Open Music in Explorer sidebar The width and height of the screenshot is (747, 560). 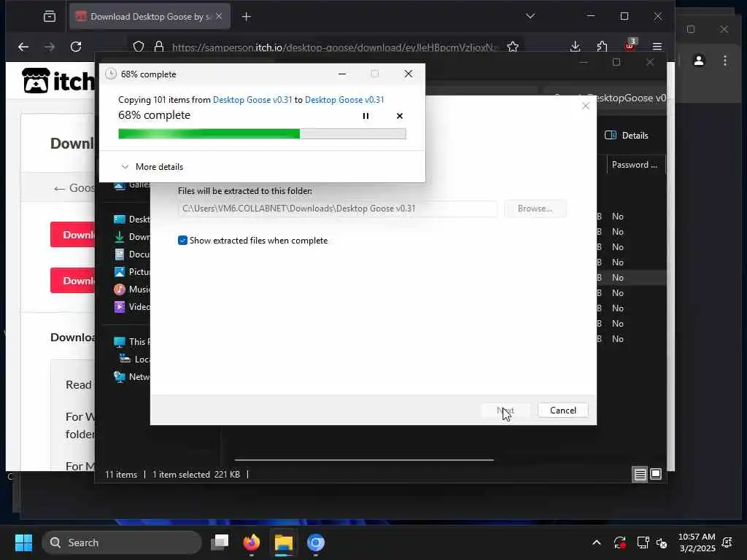coord(132,289)
